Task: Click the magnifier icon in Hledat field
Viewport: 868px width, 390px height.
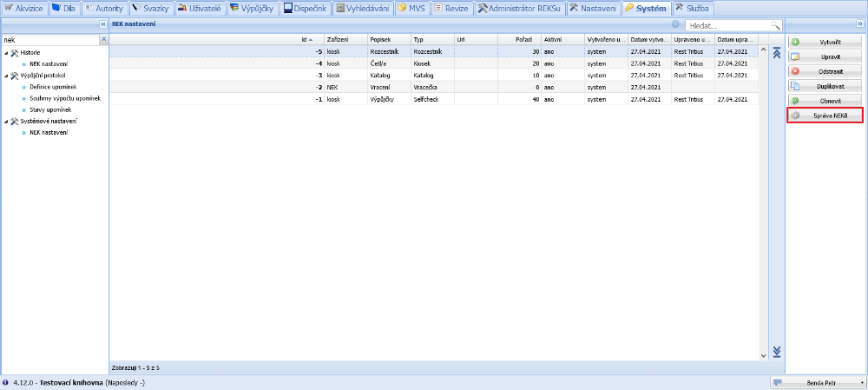Action: [775, 26]
